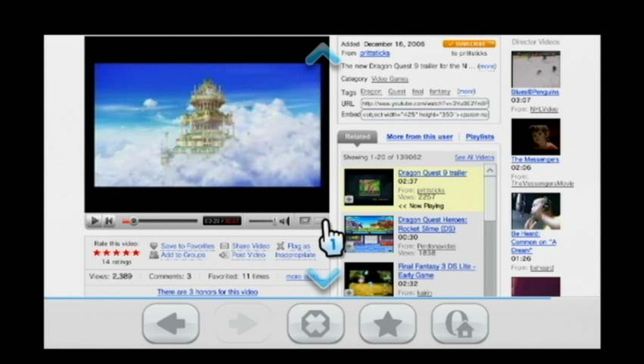The image size is (644, 364).
Task: Open Final Fantasy 3 DS Lite - Early Game link
Action: (x=436, y=271)
